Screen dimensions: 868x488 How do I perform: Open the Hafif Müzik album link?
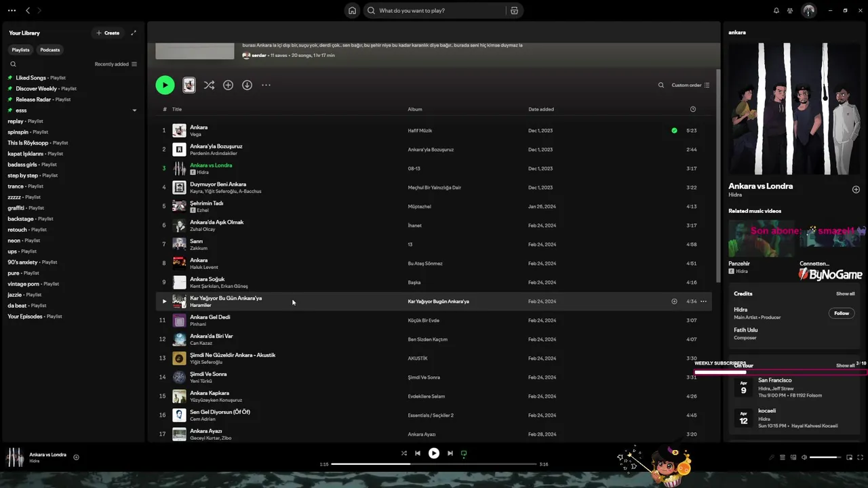[420, 130]
